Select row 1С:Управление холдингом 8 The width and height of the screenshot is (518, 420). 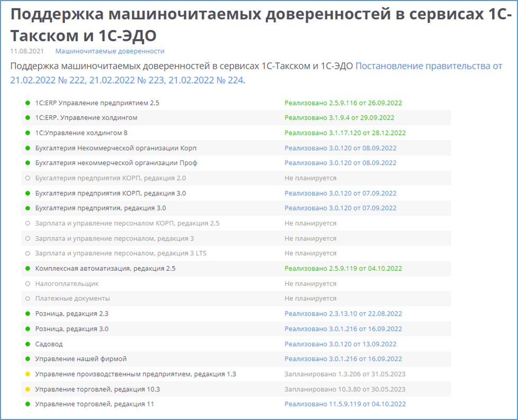(x=236, y=133)
